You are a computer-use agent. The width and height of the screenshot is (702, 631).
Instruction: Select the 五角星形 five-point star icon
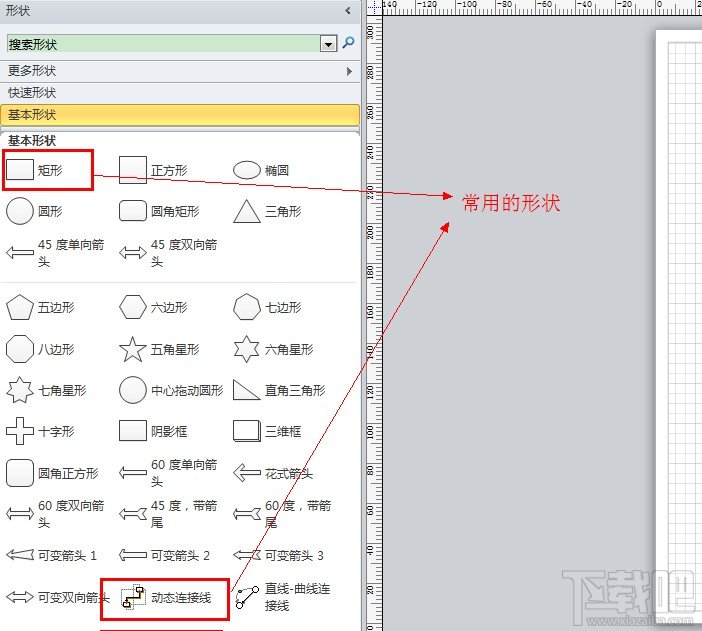coord(133,349)
